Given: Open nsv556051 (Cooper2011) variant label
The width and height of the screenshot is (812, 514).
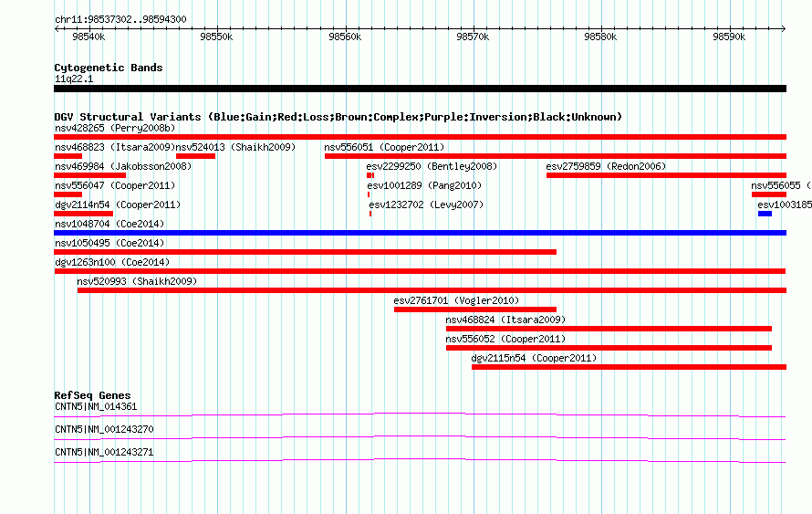Looking at the screenshot, I should (x=384, y=147).
